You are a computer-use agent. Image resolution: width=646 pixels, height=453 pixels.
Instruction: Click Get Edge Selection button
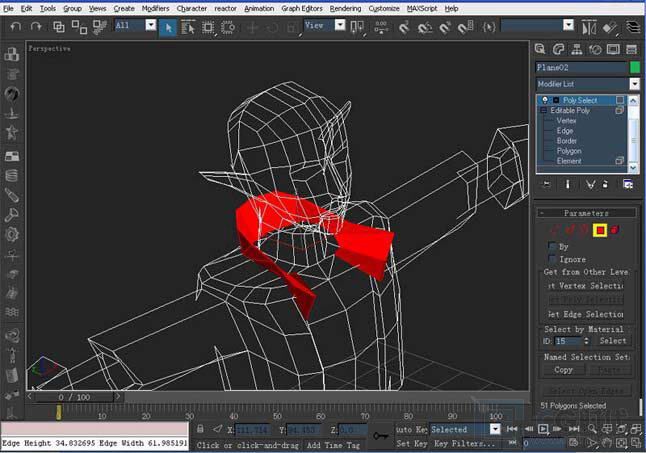point(585,314)
